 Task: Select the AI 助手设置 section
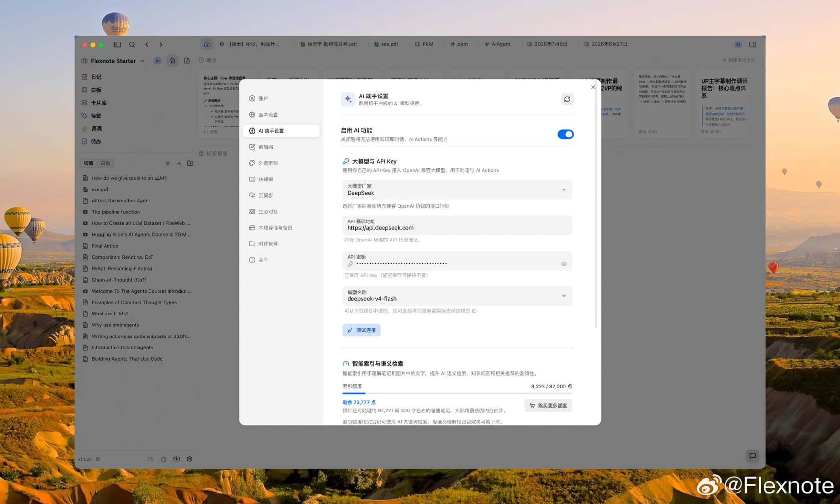coord(281,131)
